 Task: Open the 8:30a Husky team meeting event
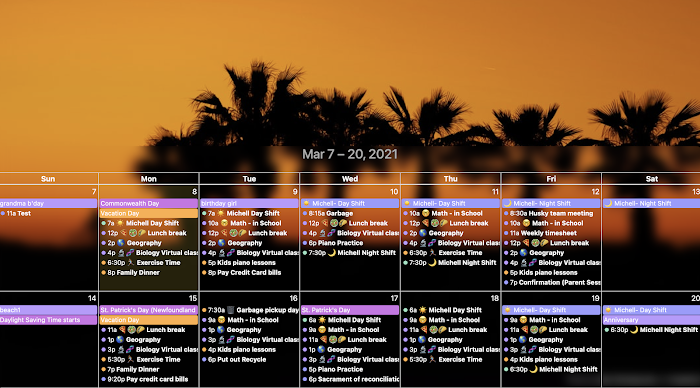[551, 213]
